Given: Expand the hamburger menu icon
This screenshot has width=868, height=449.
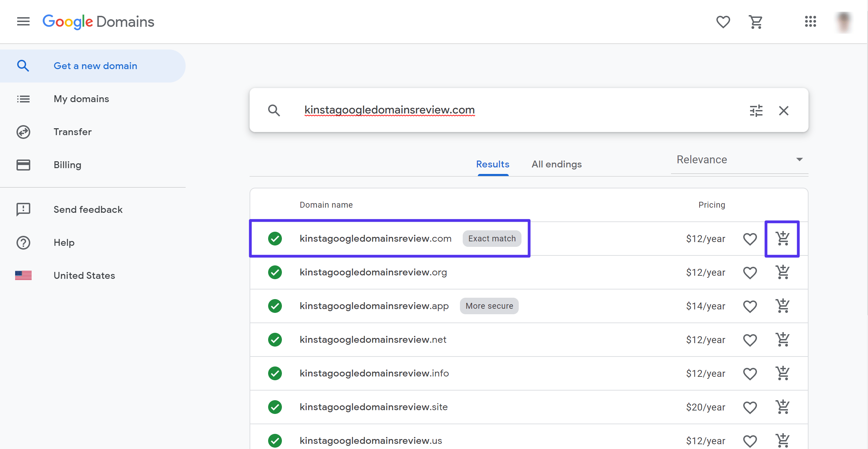Looking at the screenshot, I should pos(23,21).
